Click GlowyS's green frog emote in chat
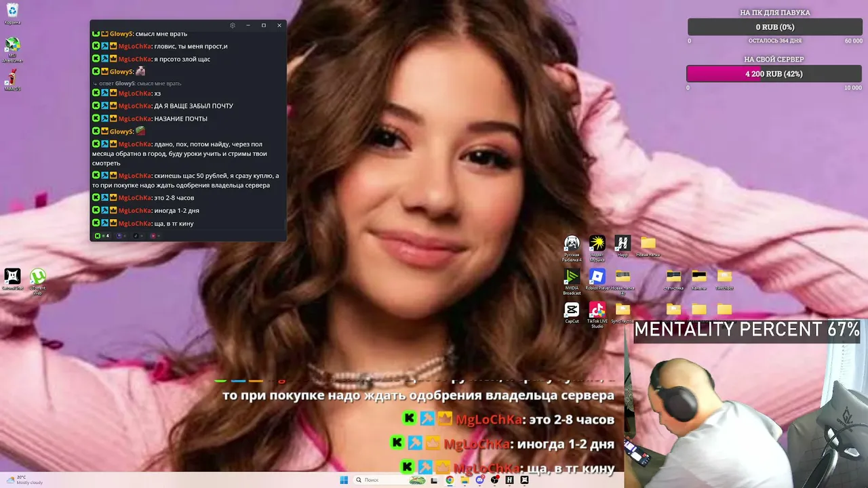Screen dimensions: 868x488 click(x=140, y=131)
